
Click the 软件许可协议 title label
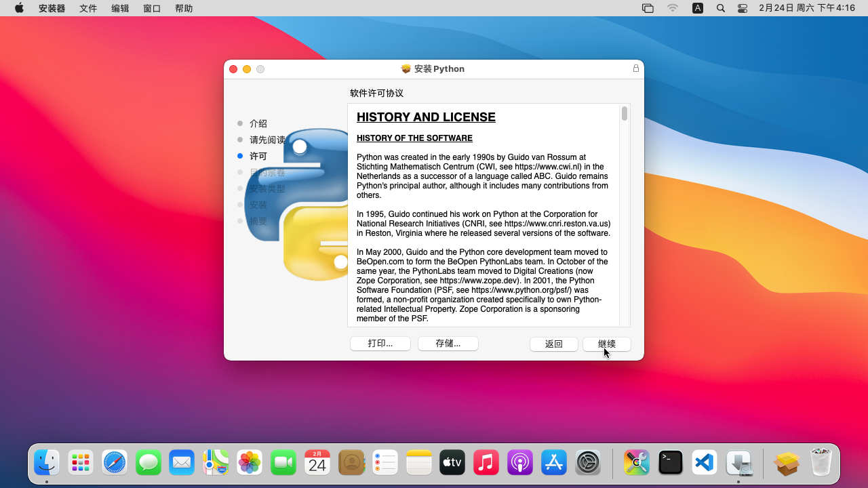tap(376, 93)
